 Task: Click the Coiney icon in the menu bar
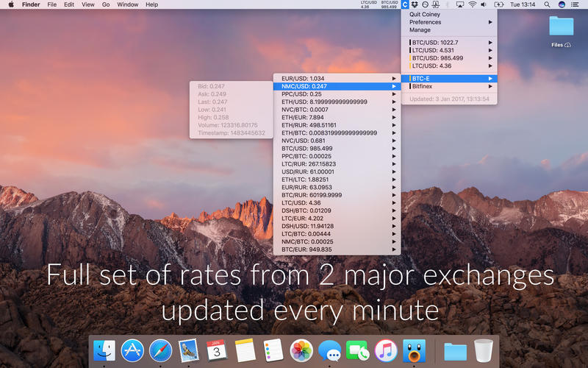click(x=405, y=4)
